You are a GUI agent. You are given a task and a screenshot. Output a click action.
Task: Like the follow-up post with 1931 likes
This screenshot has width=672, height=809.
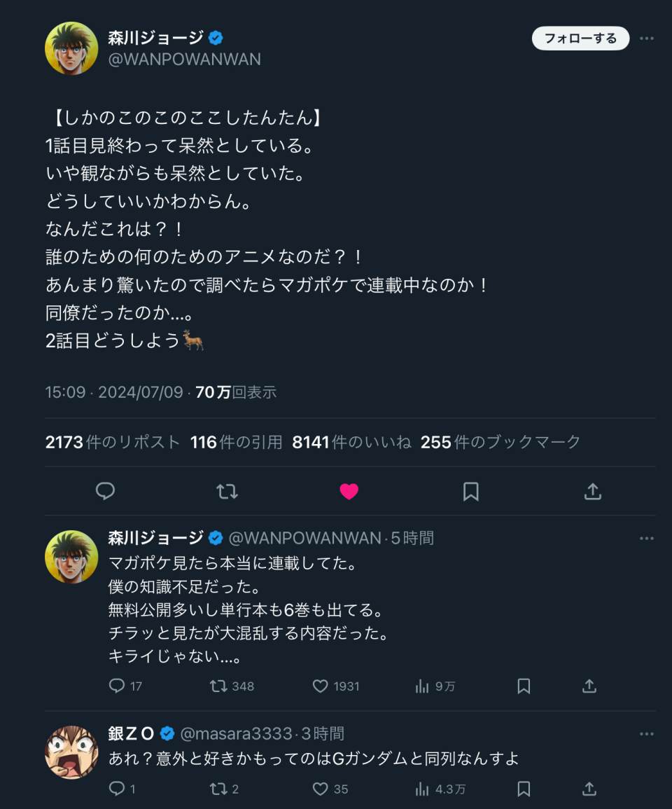tap(320, 686)
